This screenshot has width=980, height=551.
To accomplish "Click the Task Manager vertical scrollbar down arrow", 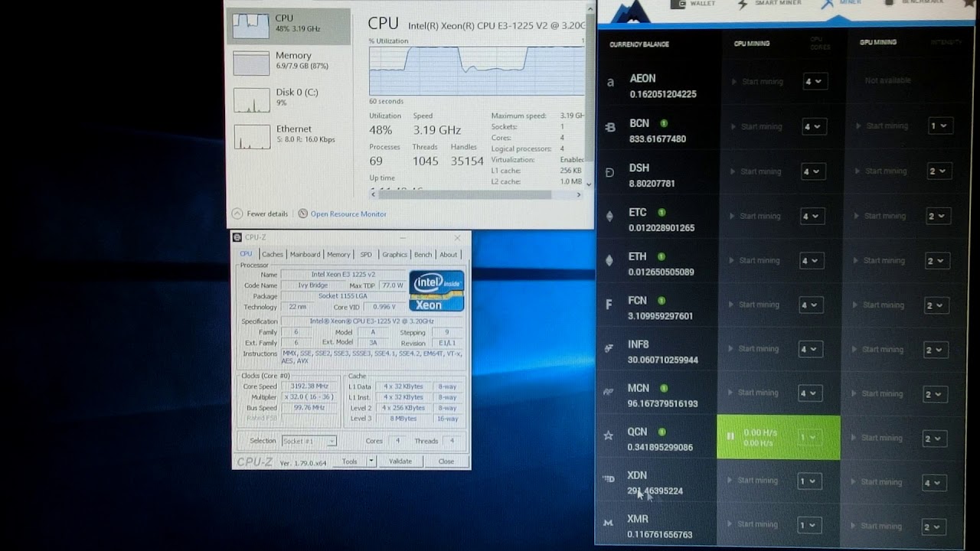I will pyautogui.click(x=589, y=184).
